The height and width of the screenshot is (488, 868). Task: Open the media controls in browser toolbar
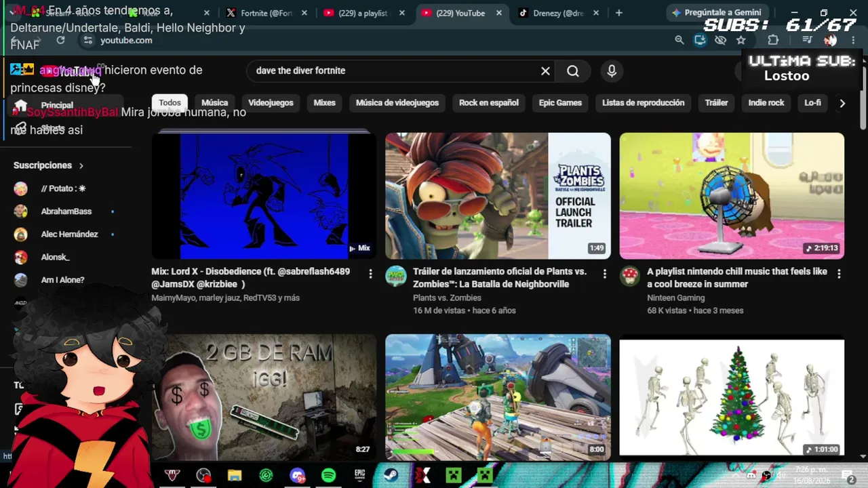point(807,40)
